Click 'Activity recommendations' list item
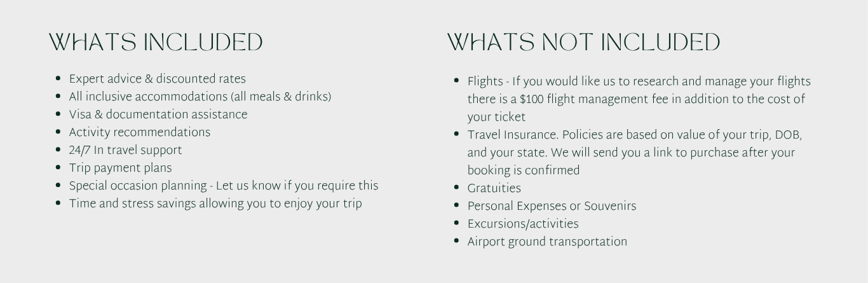868x283 pixels. (139, 132)
